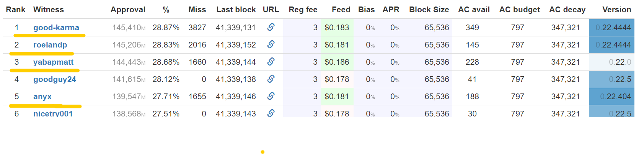Image resolution: width=644 pixels, height=154 pixels.
Task: Open roelandp's witness URL chain icon
Action: pos(271,44)
